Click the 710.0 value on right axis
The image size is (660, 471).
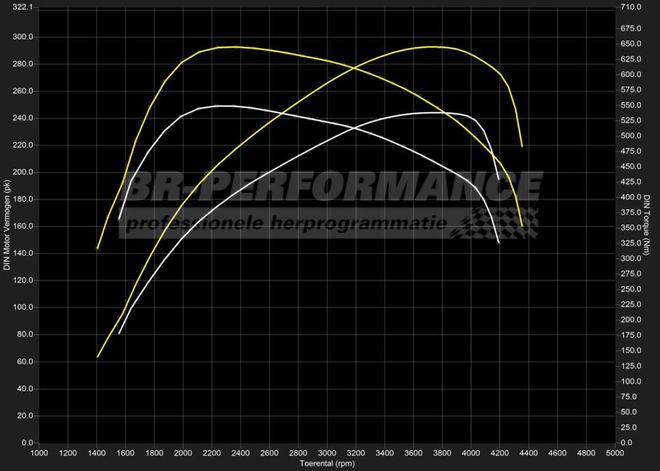pos(630,7)
